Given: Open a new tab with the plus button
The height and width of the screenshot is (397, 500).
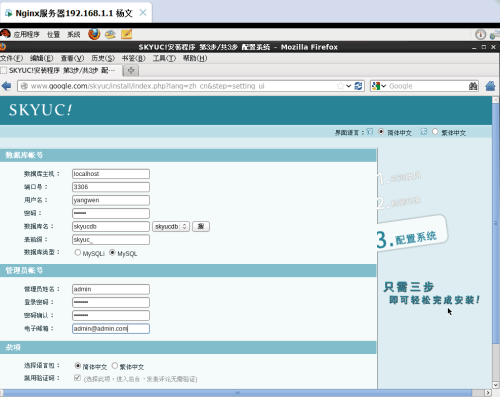Looking at the screenshot, I should [131, 70].
